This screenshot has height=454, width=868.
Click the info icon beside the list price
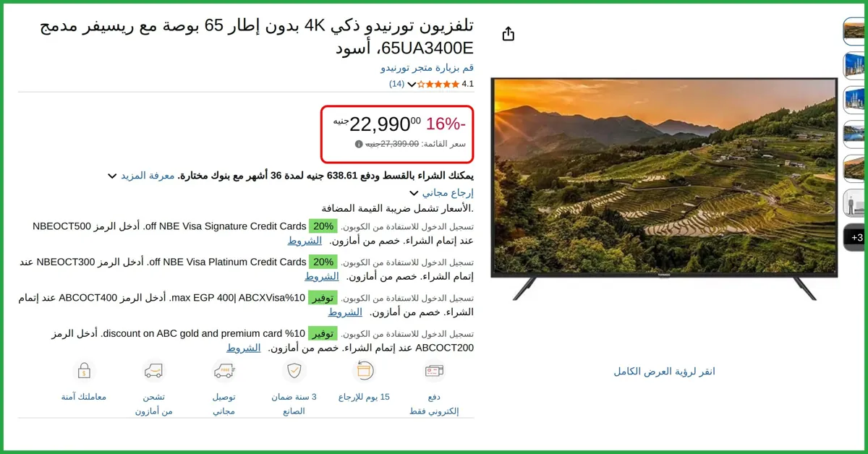pyautogui.click(x=359, y=144)
